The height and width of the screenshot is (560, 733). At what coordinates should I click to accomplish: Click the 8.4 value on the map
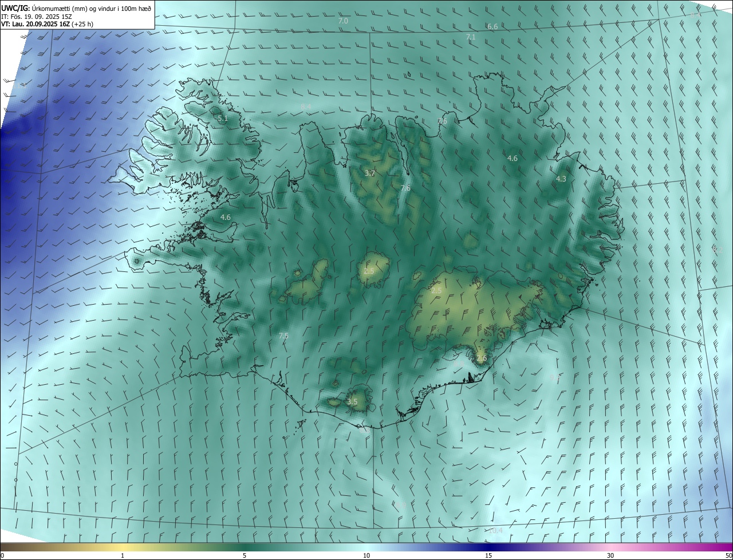(306, 107)
